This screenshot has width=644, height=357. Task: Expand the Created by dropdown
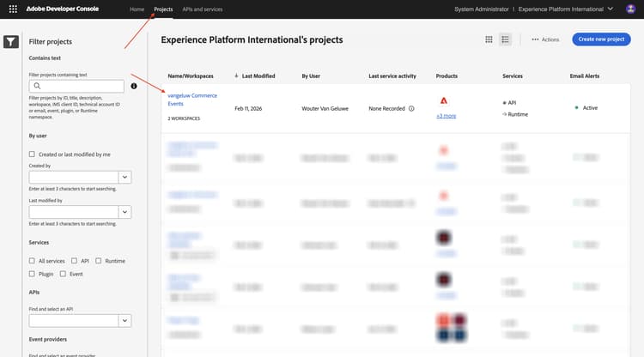click(x=125, y=177)
